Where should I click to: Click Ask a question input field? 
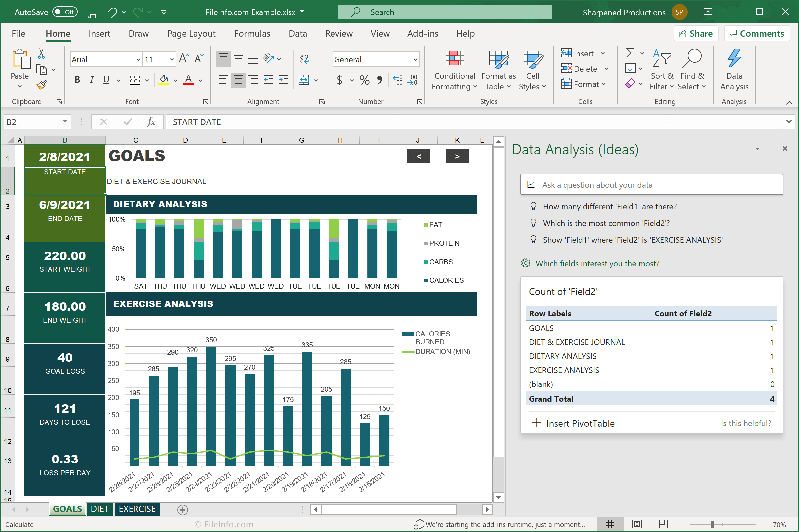(652, 185)
